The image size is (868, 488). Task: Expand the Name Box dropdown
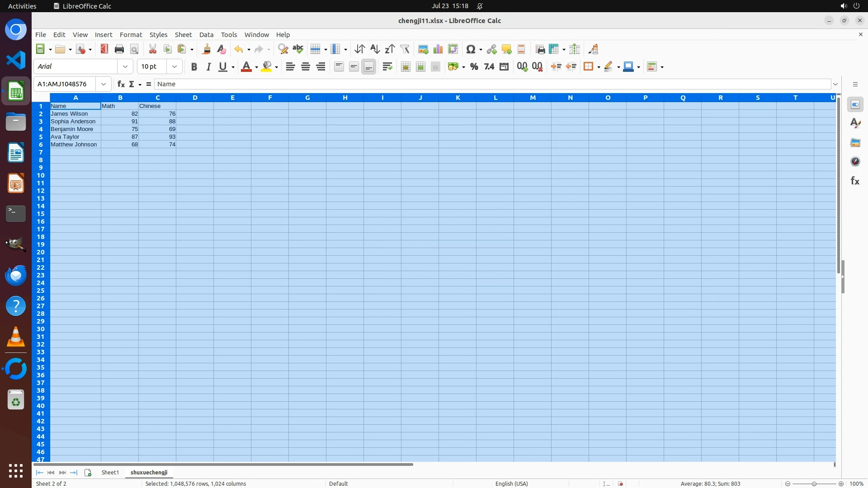[x=104, y=84]
